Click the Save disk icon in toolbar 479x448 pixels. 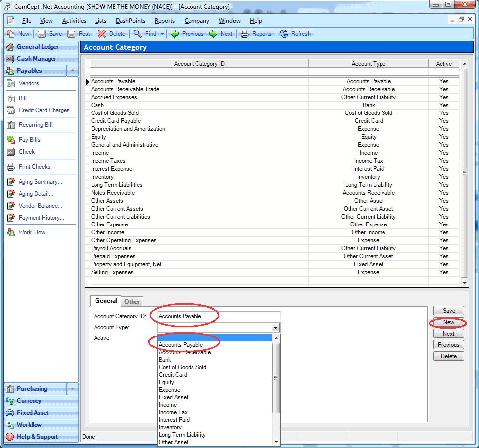[42, 34]
